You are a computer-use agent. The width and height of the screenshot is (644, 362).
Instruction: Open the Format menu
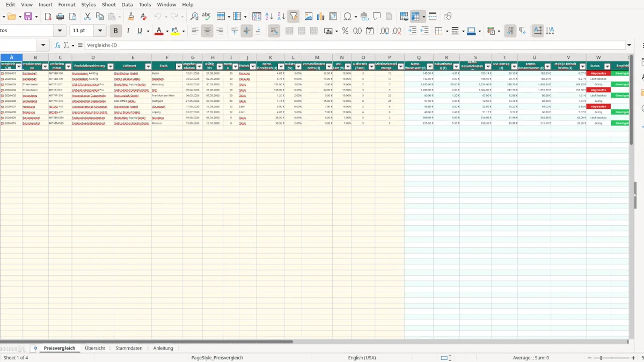[67, 4]
